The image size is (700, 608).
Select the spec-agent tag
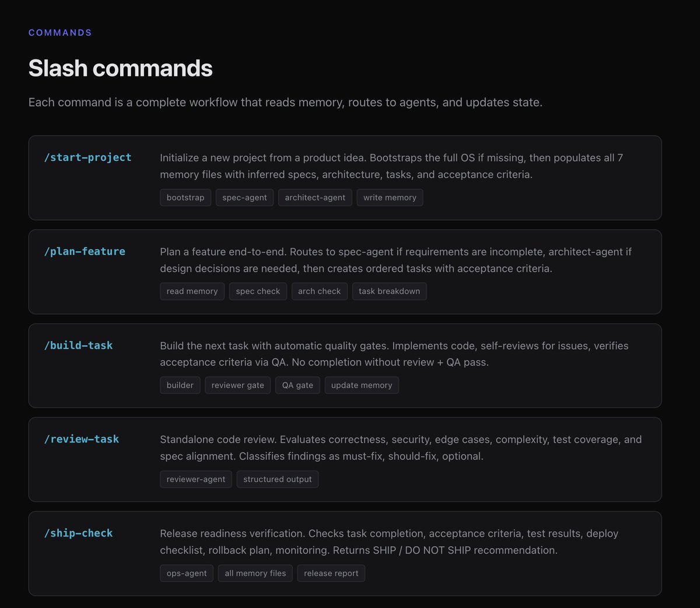[x=244, y=198]
